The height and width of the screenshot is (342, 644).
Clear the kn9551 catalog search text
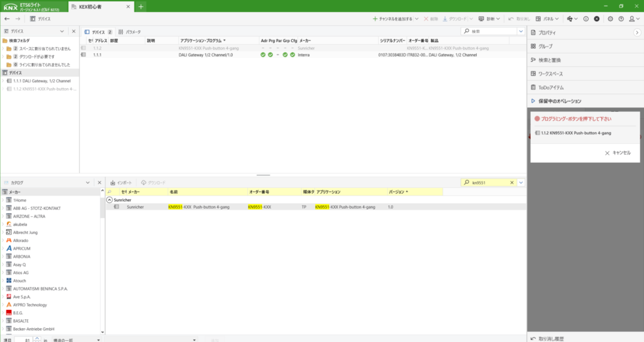[512, 182]
